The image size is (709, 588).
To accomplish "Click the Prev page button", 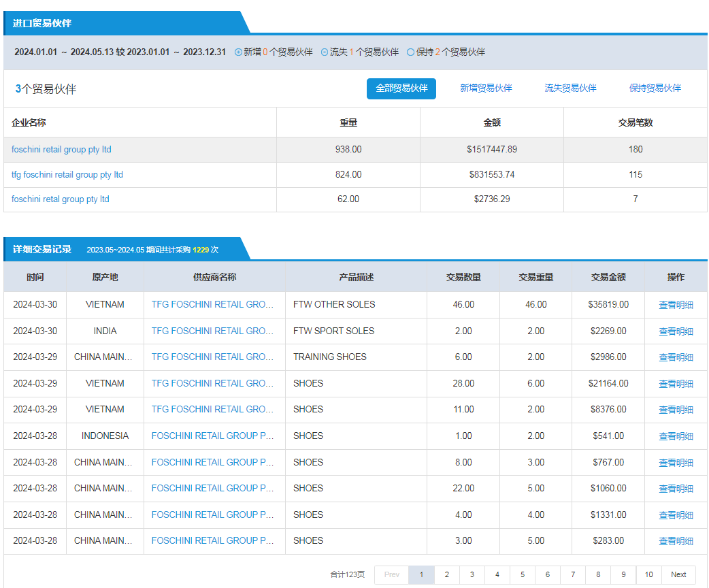I will [391, 574].
